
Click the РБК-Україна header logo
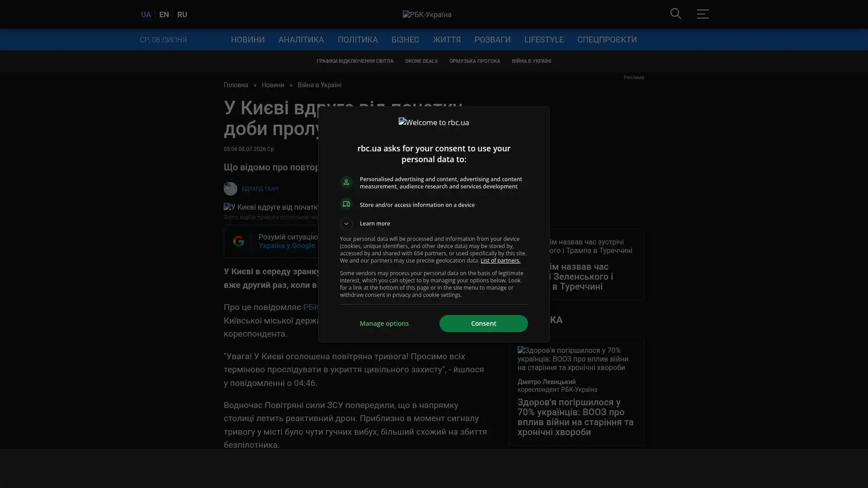click(427, 14)
